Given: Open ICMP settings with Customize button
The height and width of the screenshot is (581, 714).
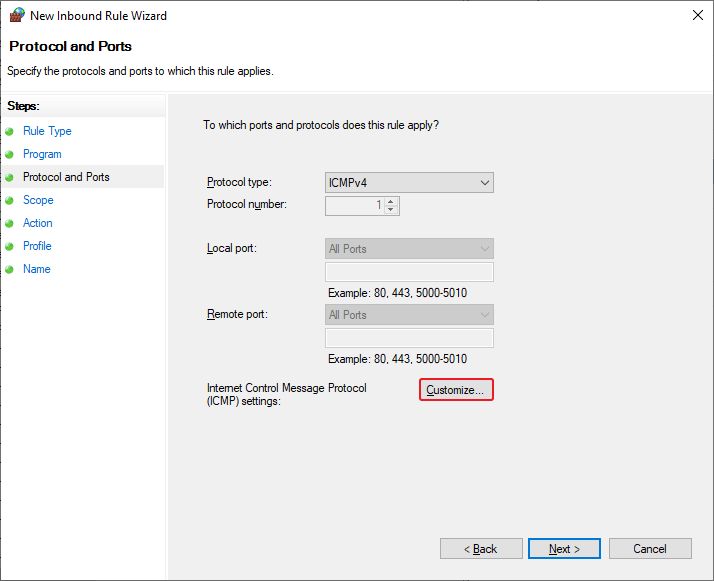Looking at the screenshot, I should pos(455,390).
